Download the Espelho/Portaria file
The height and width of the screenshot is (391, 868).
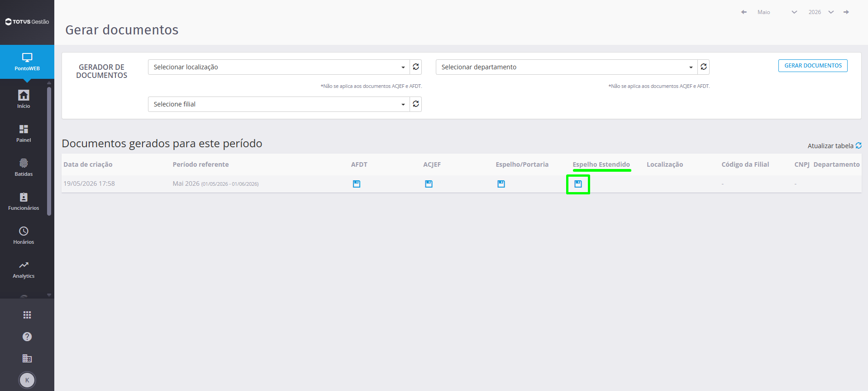pyautogui.click(x=501, y=184)
